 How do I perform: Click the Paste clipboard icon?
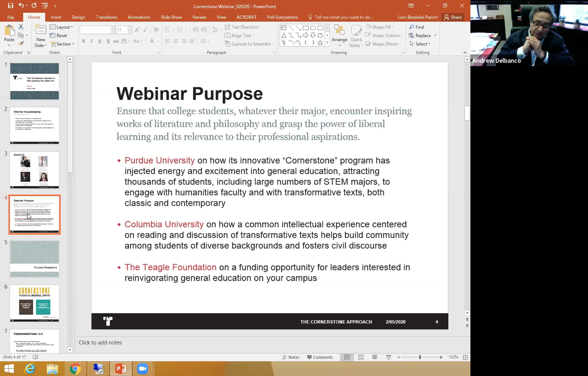[9, 31]
